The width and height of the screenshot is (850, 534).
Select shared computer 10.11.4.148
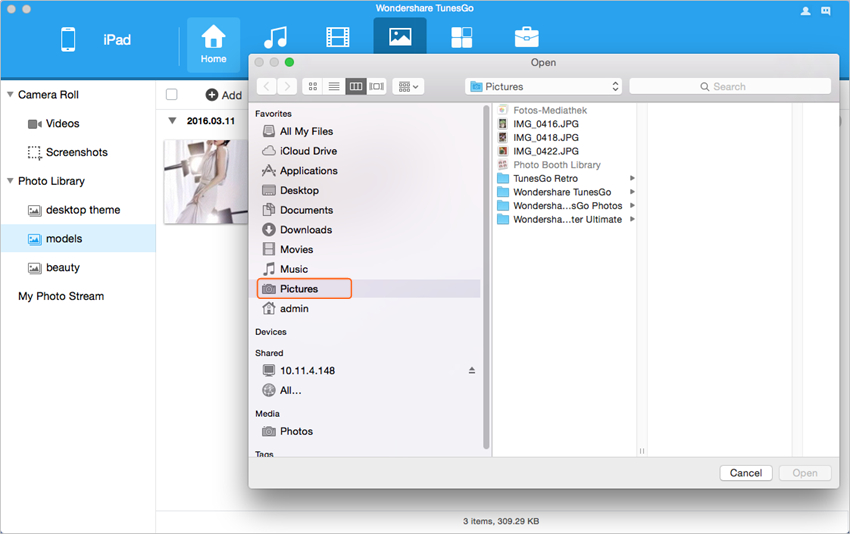tap(307, 371)
